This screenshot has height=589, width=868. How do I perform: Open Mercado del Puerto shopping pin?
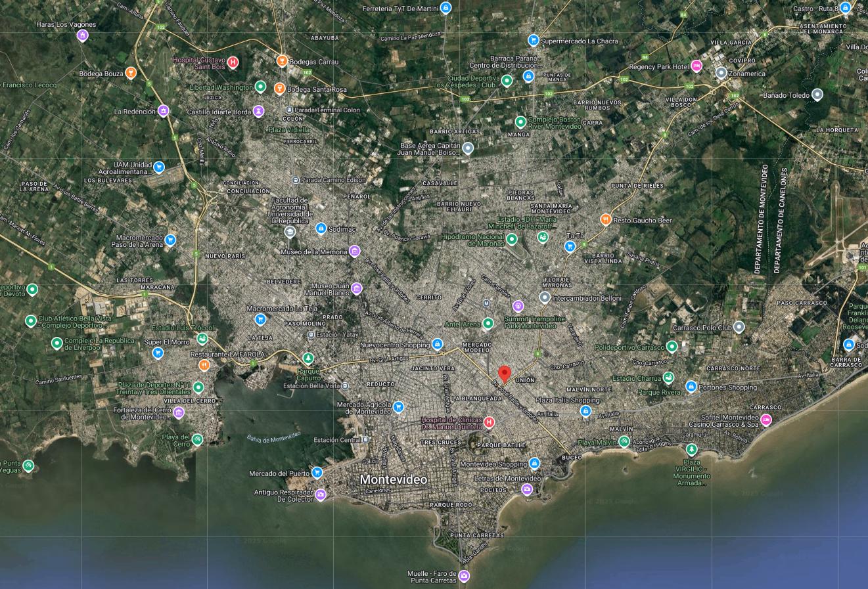point(317,473)
